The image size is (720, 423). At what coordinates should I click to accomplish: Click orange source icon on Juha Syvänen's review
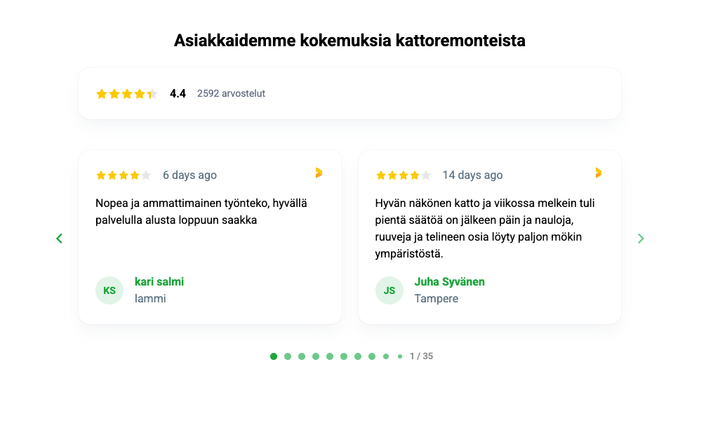pyautogui.click(x=598, y=173)
